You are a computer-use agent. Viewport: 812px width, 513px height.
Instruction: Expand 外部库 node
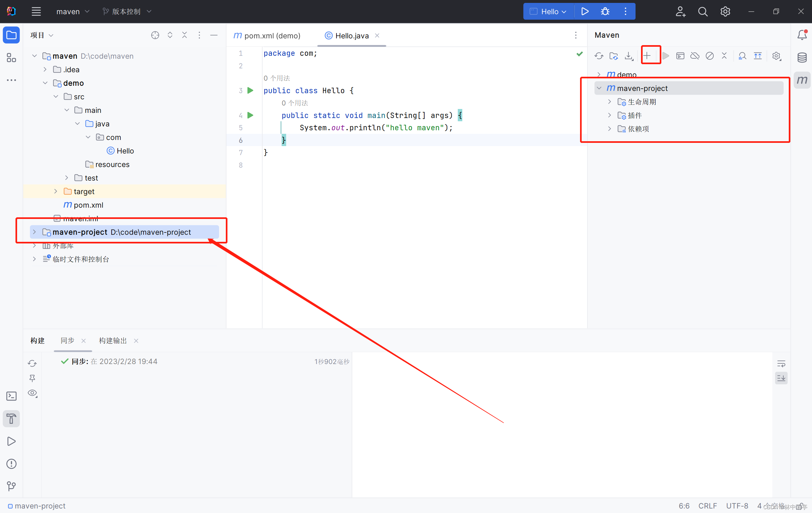34,245
